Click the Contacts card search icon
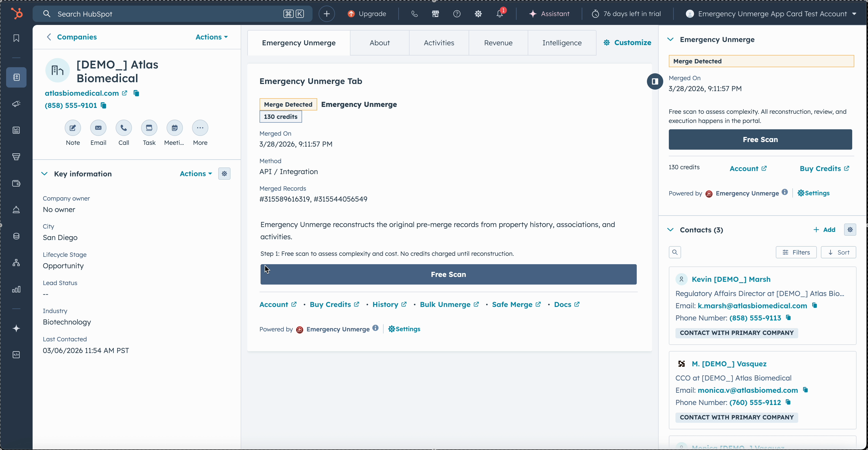Viewport: 868px width, 450px height. coord(675,252)
